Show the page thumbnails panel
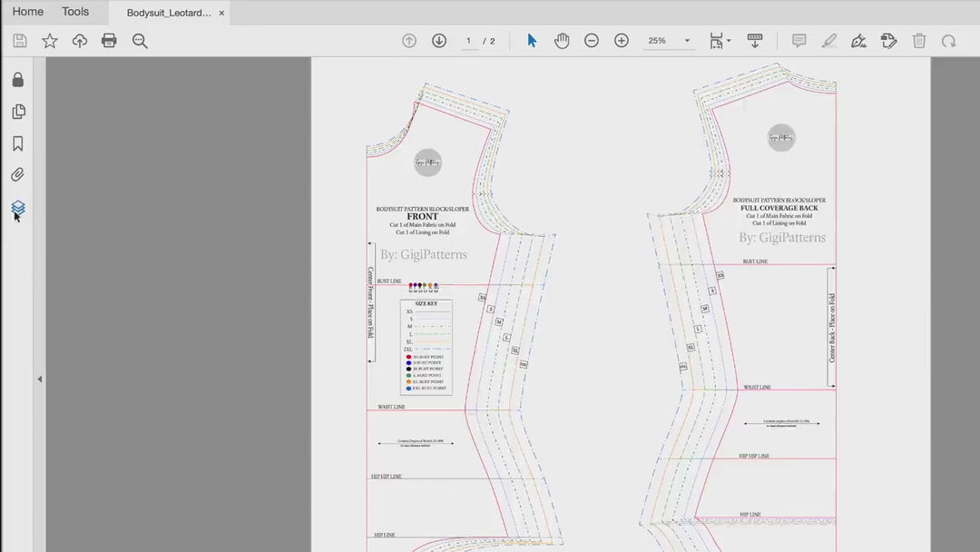This screenshot has width=980, height=552. click(17, 111)
